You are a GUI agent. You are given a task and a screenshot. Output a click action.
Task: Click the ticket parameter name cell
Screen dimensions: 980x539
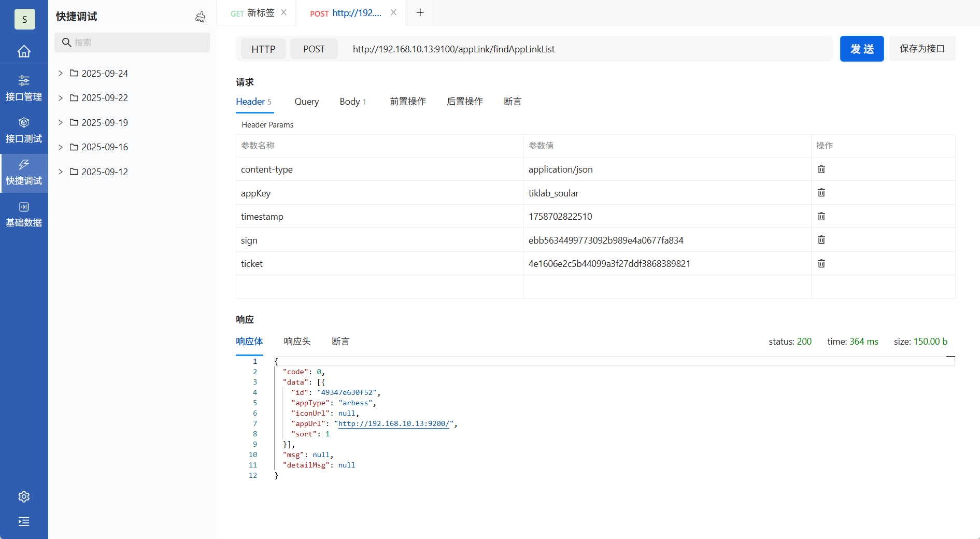click(380, 264)
